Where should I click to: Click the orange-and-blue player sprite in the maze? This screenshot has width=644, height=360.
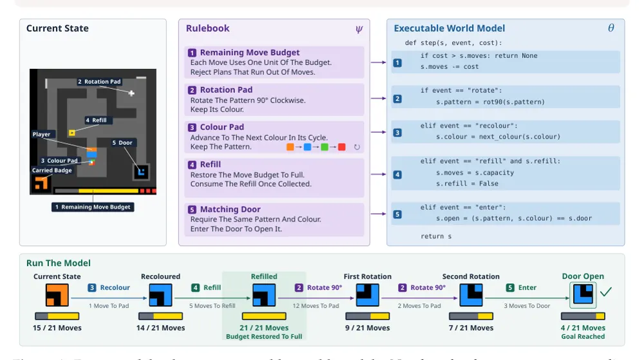(92, 153)
